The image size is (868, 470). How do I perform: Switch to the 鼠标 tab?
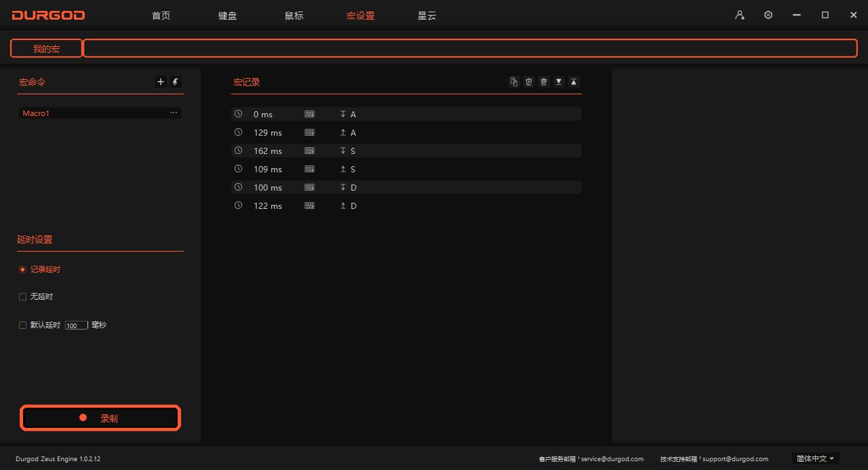(294, 15)
